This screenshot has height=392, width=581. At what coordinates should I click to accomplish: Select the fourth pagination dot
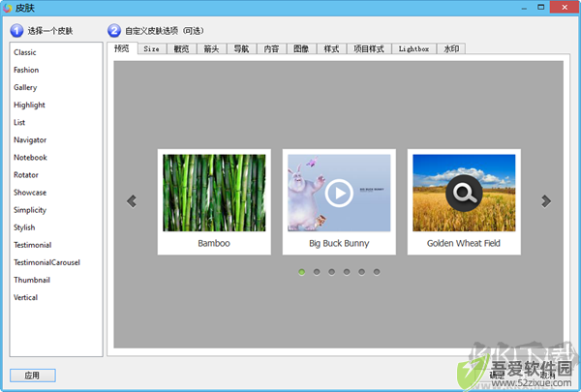pyautogui.click(x=347, y=272)
